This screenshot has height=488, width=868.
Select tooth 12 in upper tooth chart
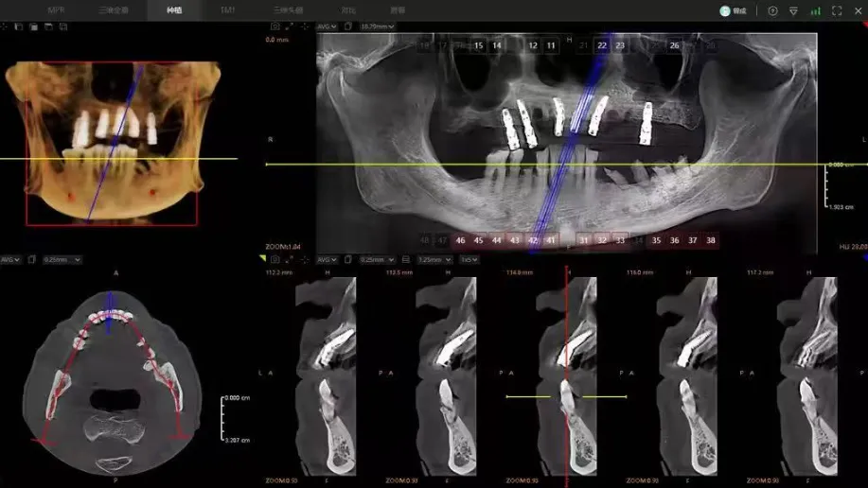click(533, 45)
